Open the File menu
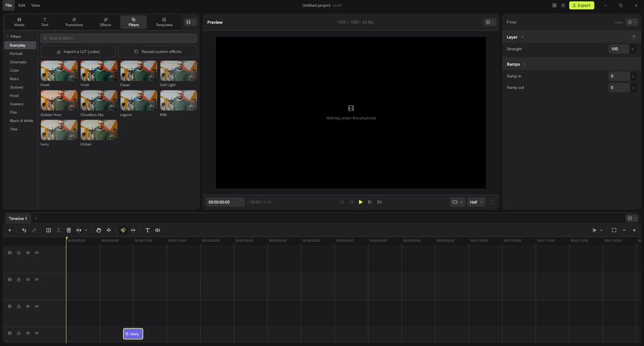 click(9, 6)
